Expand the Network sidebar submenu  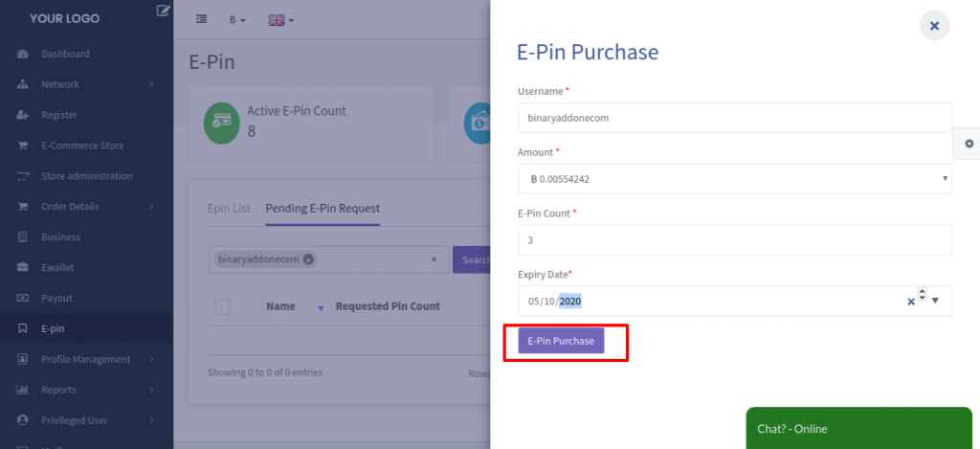click(151, 84)
